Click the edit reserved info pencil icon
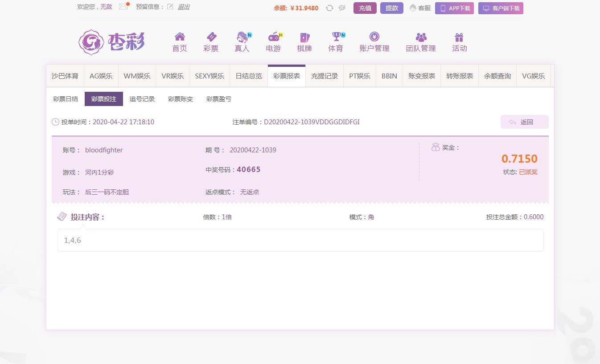This screenshot has height=364, width=600. [170, 7]
